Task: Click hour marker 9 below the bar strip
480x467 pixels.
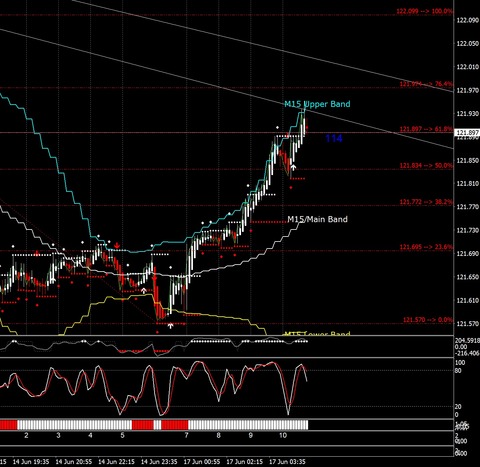Action: (250, 435)
